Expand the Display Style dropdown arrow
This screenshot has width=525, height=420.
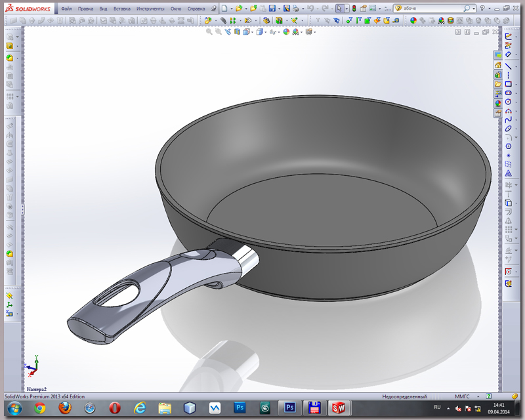266,32
